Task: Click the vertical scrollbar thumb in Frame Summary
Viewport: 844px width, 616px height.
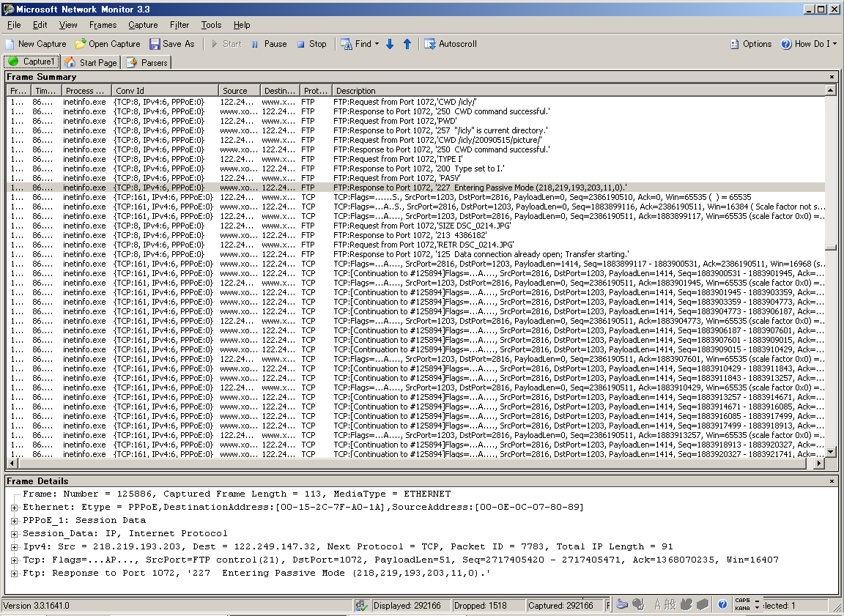Action: click(x=831, y=248)
